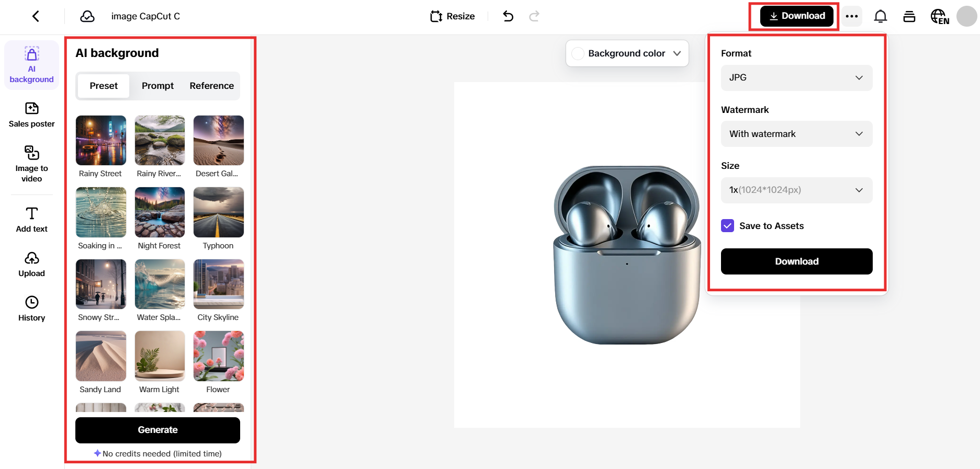This screenshot has width=980, height=469.
Task: Click the cloud sync icon
Action: (87, 16)
